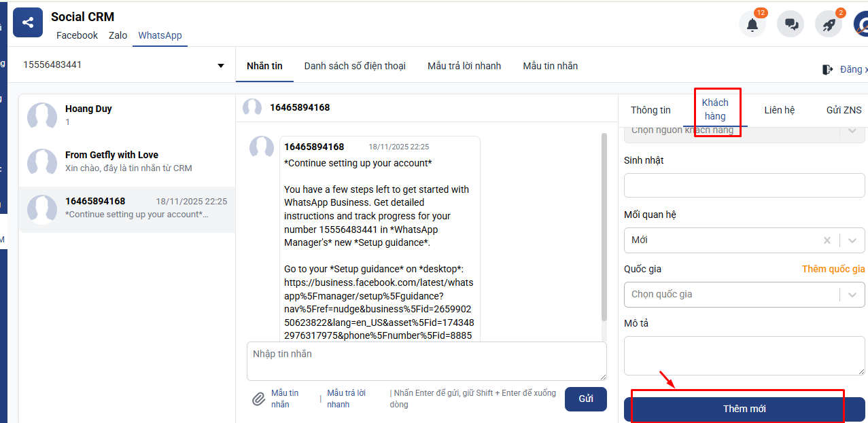The width and height of the screenshot is (868, 423).
Task: Click the rocket icon in header
Action: [x=829, y=24]
